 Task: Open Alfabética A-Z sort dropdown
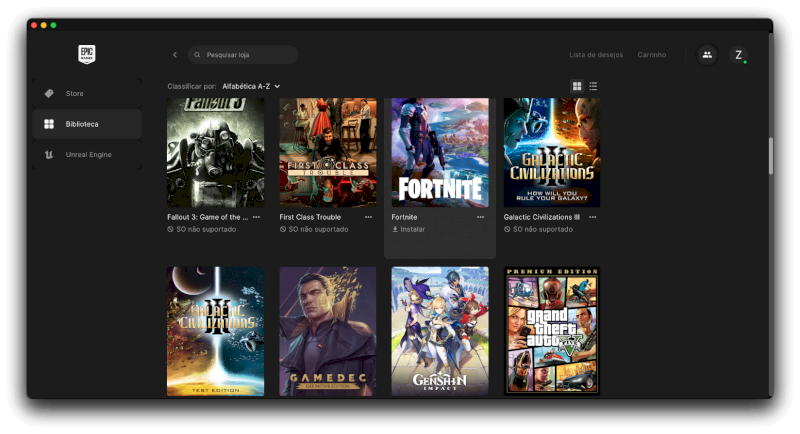[251, 86]
